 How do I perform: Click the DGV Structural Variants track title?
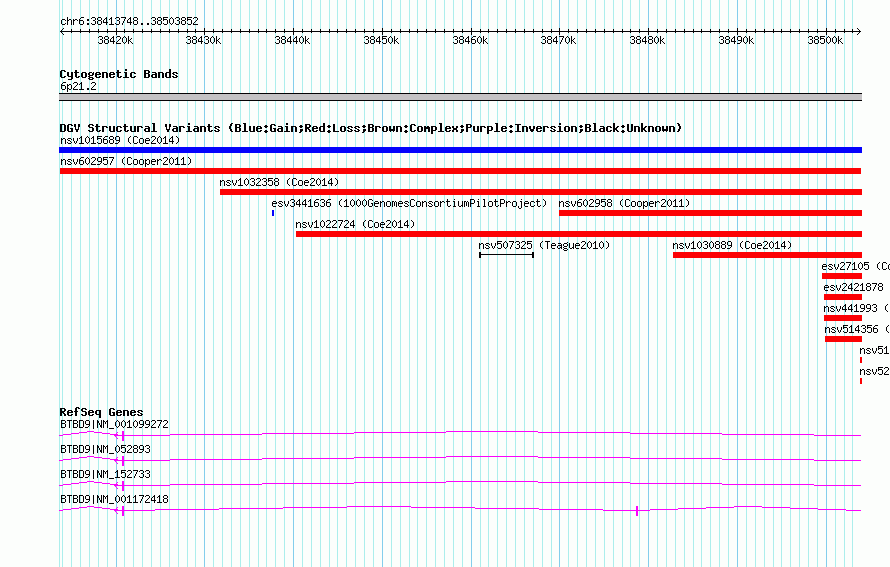pos(371,128)
